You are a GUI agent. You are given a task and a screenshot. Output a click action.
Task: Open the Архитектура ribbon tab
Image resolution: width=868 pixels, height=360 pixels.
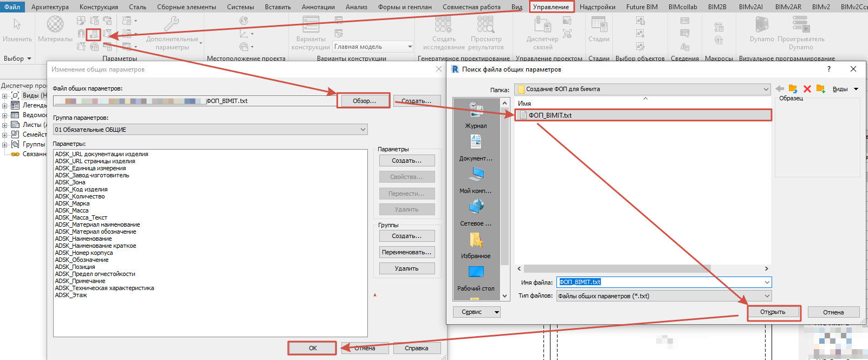pos(50,7)
